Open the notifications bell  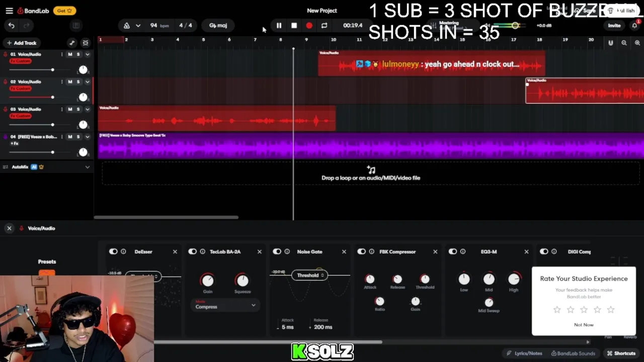pyautogui.click(x=634, y=25)
